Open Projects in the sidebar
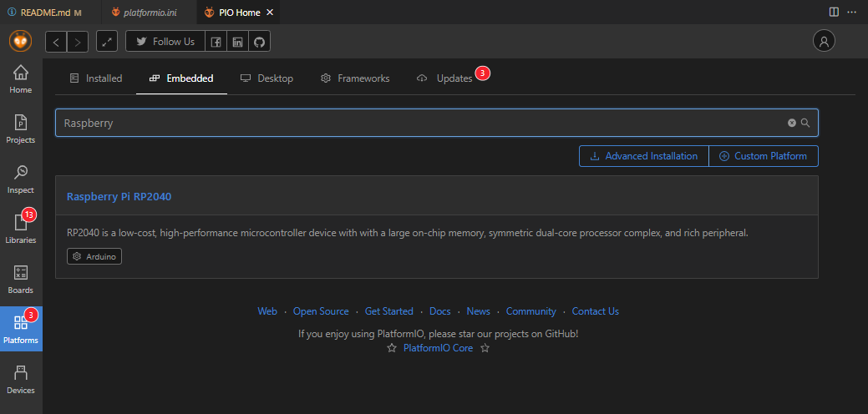Screen dimensions: 868x414 tap(21, 129)
